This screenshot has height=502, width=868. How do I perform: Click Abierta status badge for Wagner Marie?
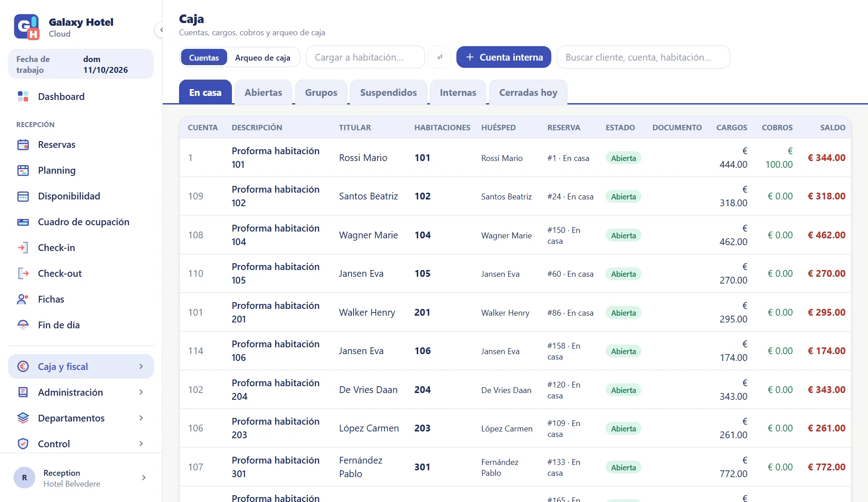(x=623, y=235)
